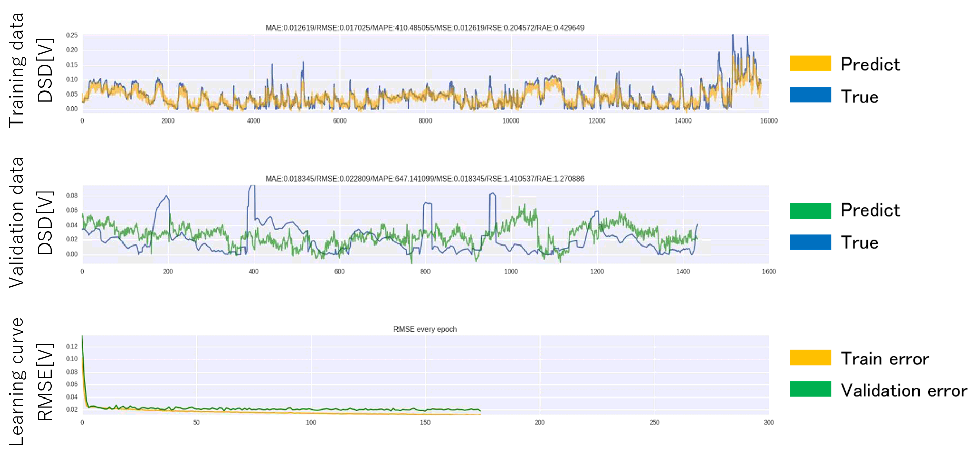The height and width of the screenshot is (459, 980).
Task: Click the 'RMSE every epoch' chart title
Action: [425, 329]
